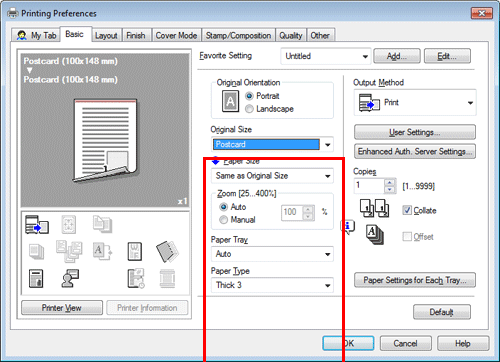Click the page with clock icon
The image size is (500, 362).
coord(136,278)
